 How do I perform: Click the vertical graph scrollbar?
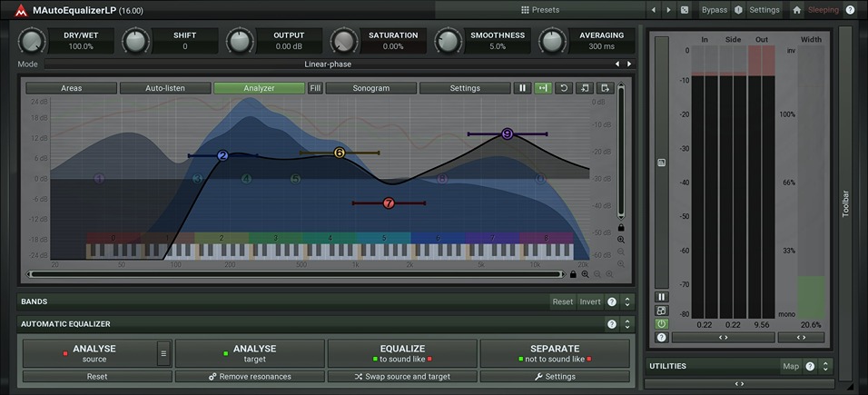point(621,152)
